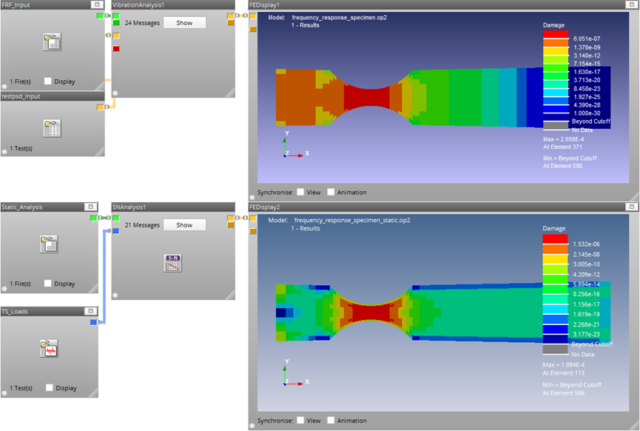Click the yellow swatch in FEDisplay2 legend
This screenshot has width=640, height=431.
(x=555, y=259)
